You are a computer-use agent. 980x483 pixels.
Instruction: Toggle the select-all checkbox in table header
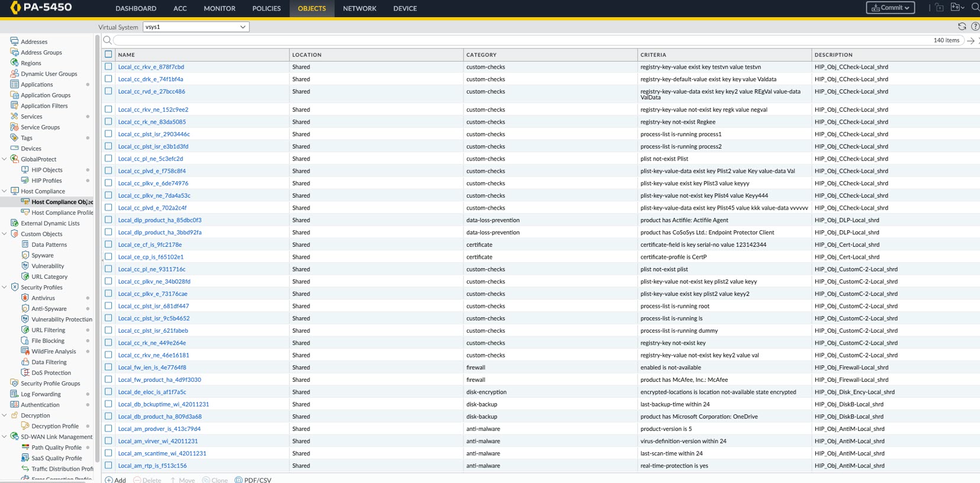click(108, 54)
